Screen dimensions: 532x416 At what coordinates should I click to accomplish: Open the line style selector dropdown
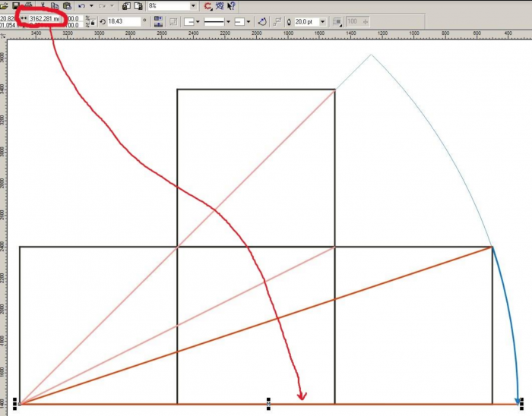click(x=229, y=22)
